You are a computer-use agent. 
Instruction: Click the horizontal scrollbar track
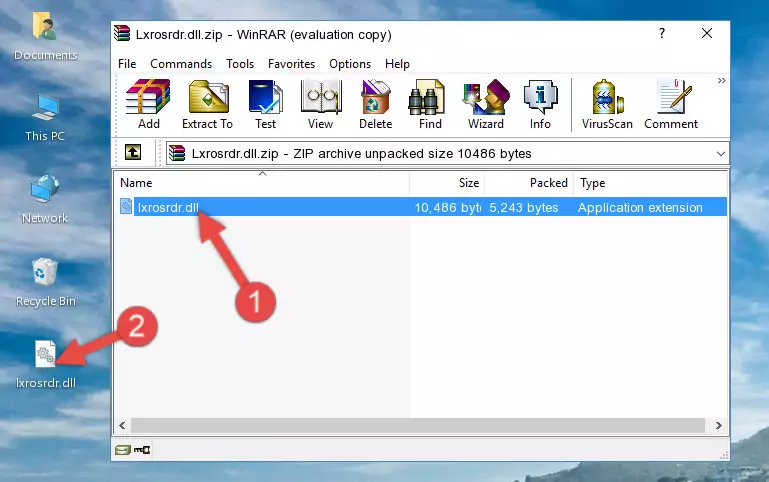click(418, 425)
